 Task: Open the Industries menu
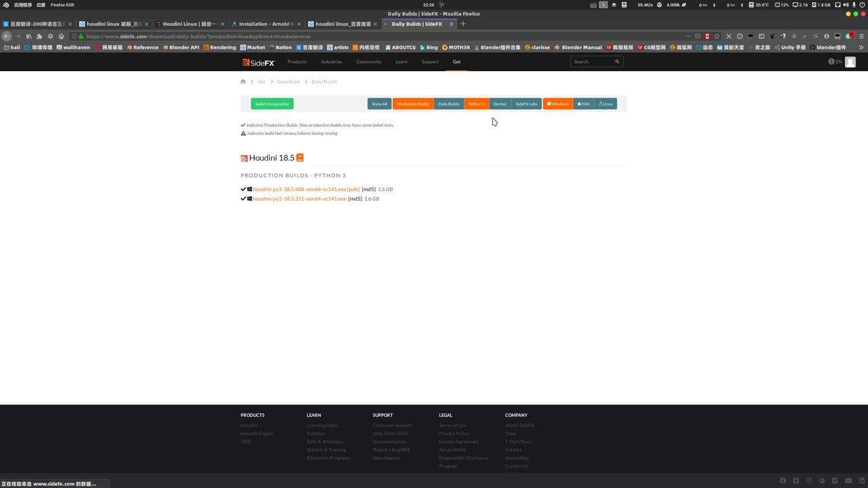coord(332,62)
